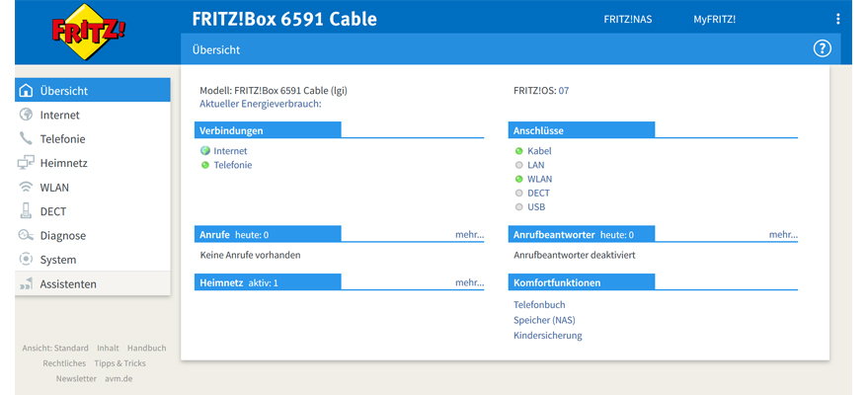Click the Diagnose icon in sidebar

[27, 236]
